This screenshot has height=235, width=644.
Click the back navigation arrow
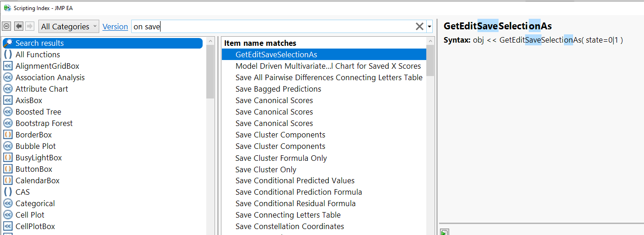pyautogui.click(x=19, y=26)
